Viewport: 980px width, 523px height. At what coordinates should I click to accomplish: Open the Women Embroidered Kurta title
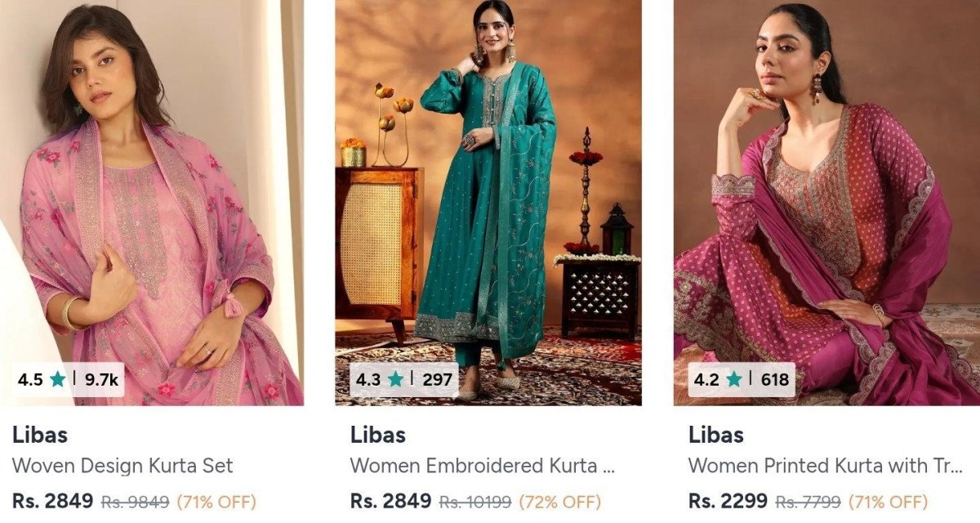483,466
